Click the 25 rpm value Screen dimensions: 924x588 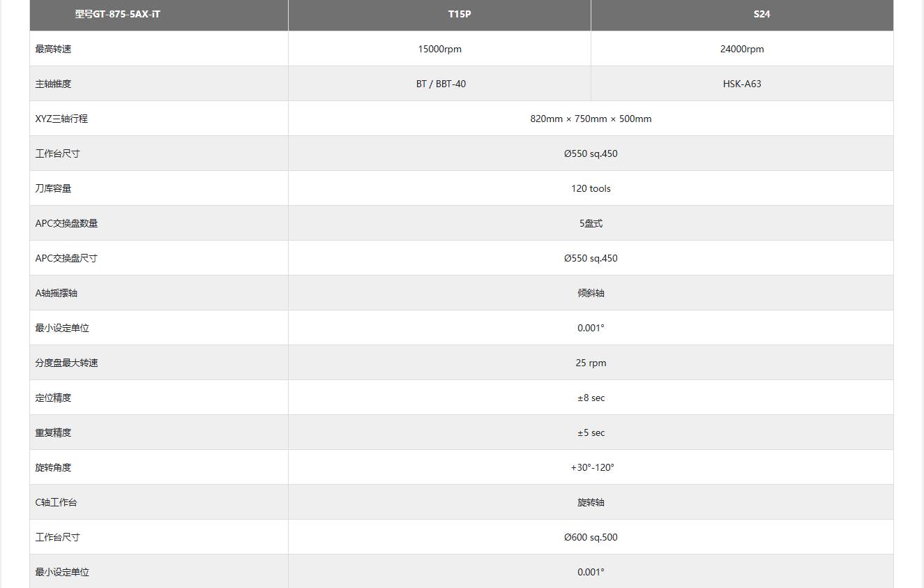click(x=591, y=363)
